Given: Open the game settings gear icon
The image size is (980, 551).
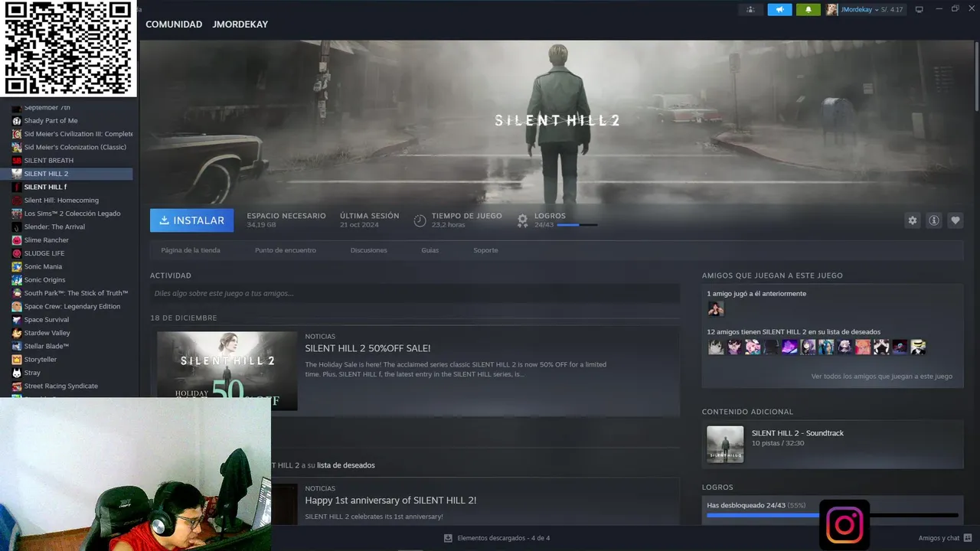Looking at the screenshot, I should click(912, 220).
